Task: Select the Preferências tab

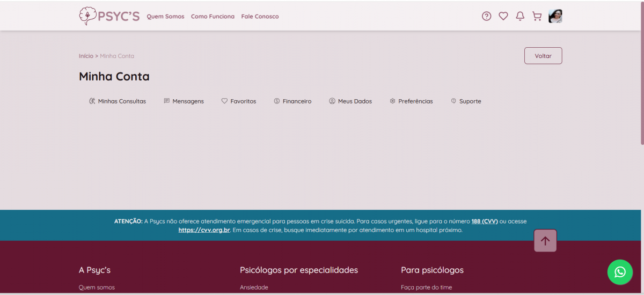Action: (411, 101)
